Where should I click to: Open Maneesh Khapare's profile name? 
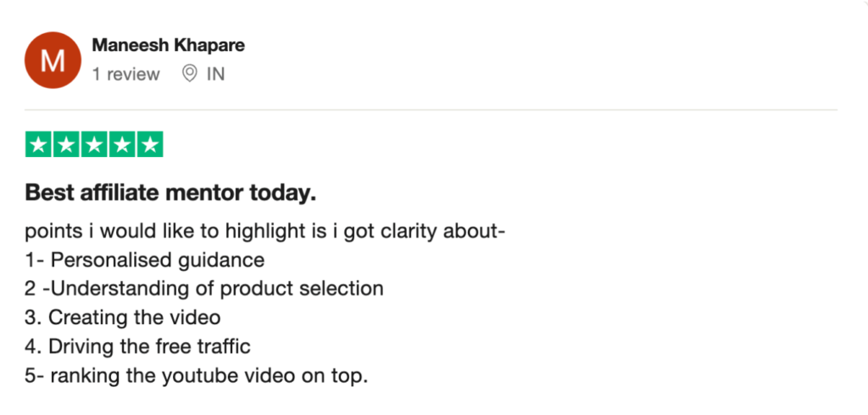169,46
